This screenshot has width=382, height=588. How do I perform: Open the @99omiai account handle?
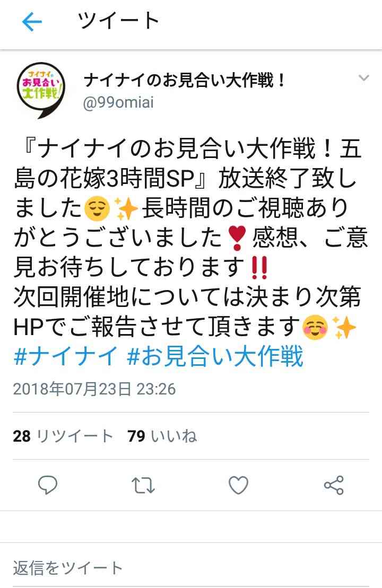click(x=118, y=102)
